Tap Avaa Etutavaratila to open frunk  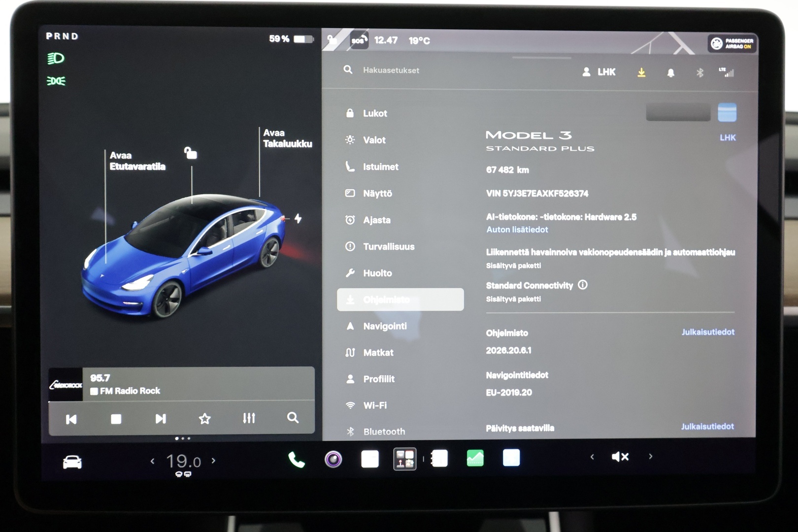click(x=137, y=161)
